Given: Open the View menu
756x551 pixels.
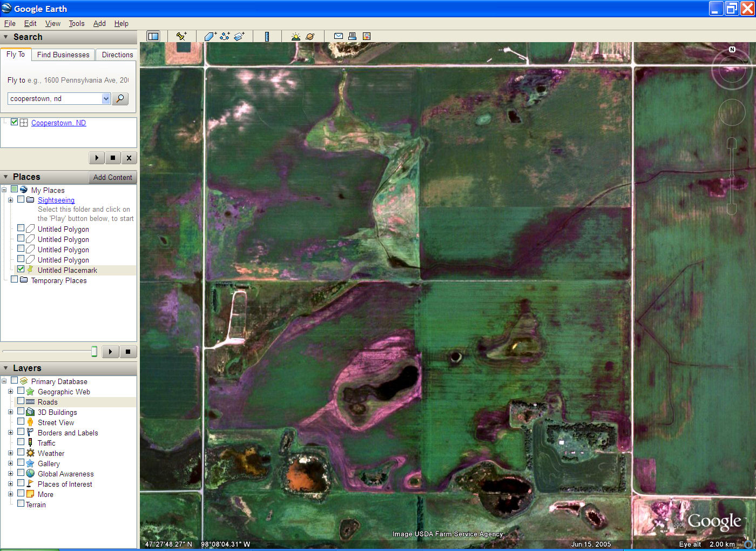Looking at the screenshot, I should [53, 23].
